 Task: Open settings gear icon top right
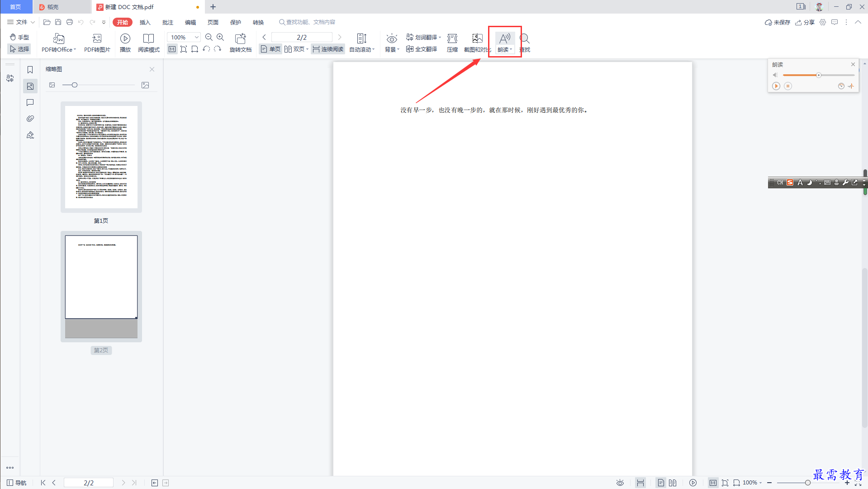point(823,22)
